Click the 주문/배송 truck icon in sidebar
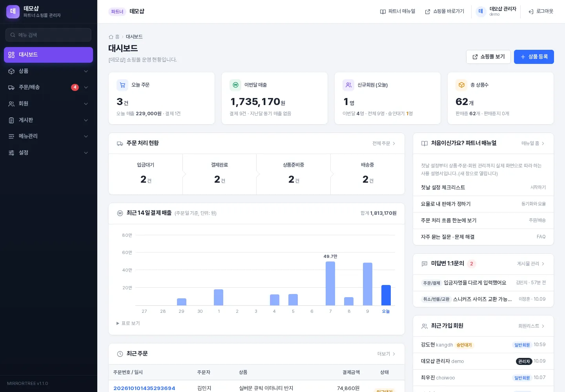The height and width of the screenshot is (392, 565). [x=11, y=87]
